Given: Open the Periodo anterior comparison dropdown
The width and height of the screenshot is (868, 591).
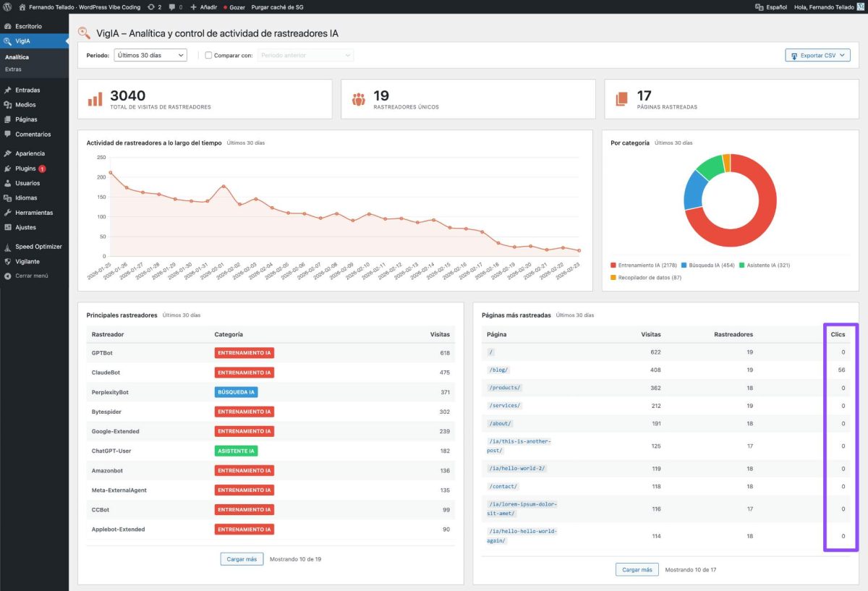Looking at the screenshot, I should [x=305, y=55].
